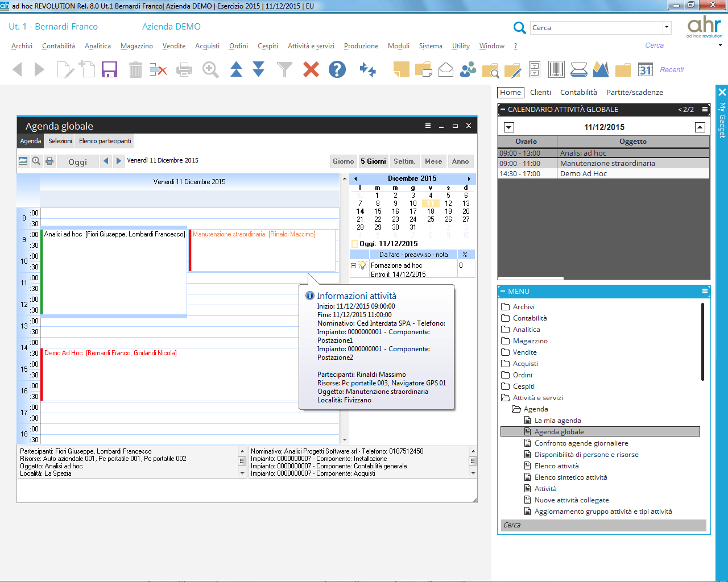Click the Oggi button in agenda
This screenshot has width=728, height=582.
click(78, 161)
